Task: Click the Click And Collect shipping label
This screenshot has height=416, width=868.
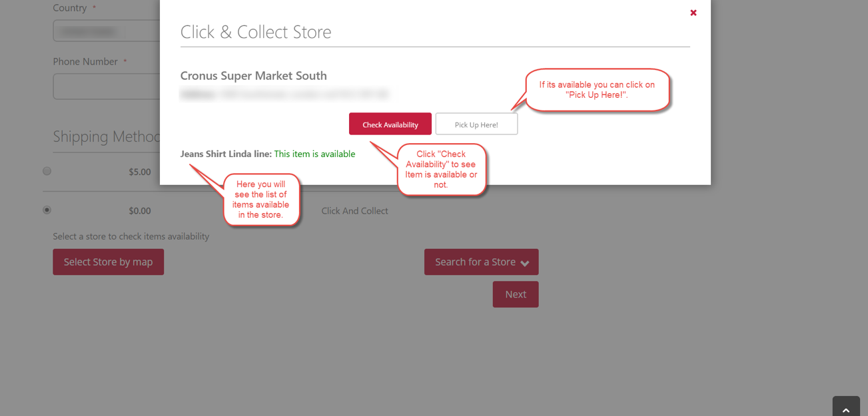Action: (354, 211)
